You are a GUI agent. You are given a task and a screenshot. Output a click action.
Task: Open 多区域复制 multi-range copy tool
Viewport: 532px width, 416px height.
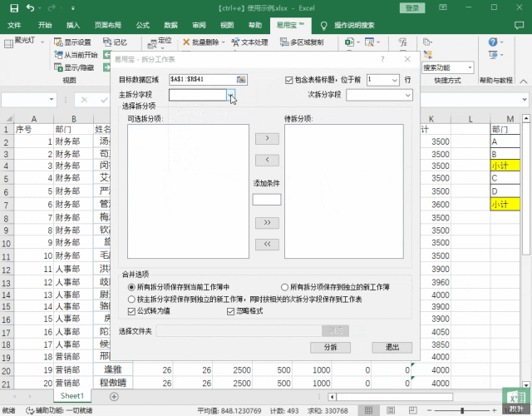pyautogui.click(x=302, y=42)
